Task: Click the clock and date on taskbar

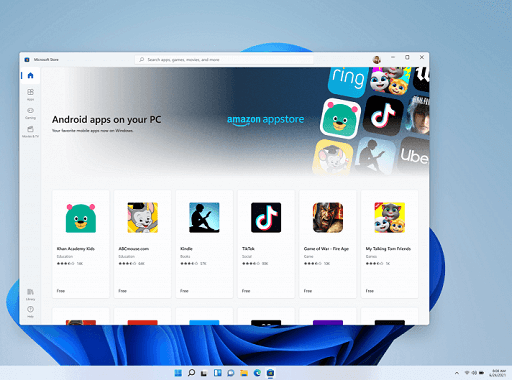Action: 499,373
